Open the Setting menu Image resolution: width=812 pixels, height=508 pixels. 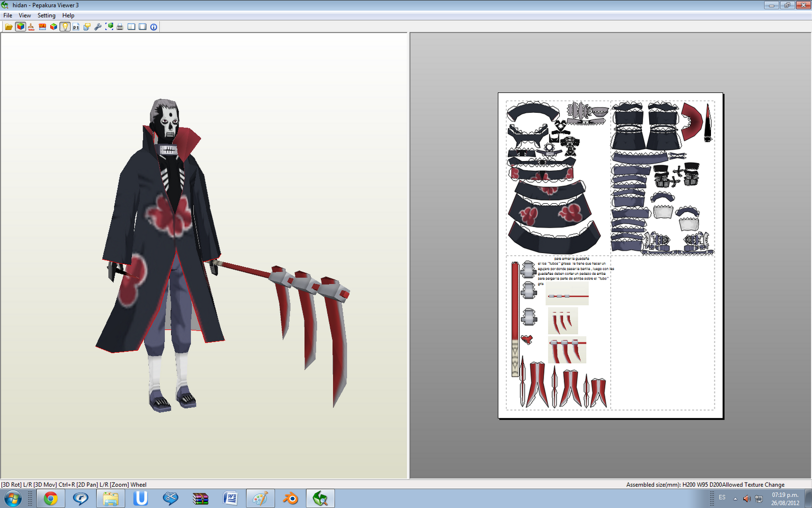(x=46, y=15)
